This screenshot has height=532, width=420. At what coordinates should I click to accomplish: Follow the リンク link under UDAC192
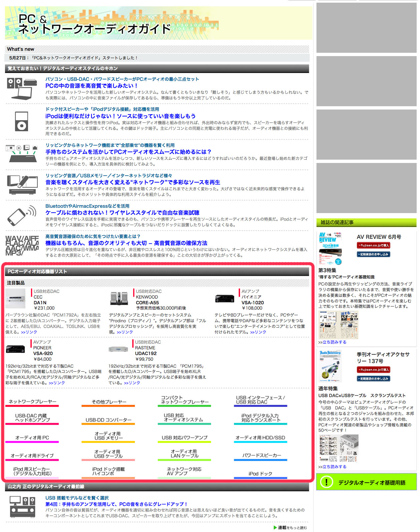[132, 383]
